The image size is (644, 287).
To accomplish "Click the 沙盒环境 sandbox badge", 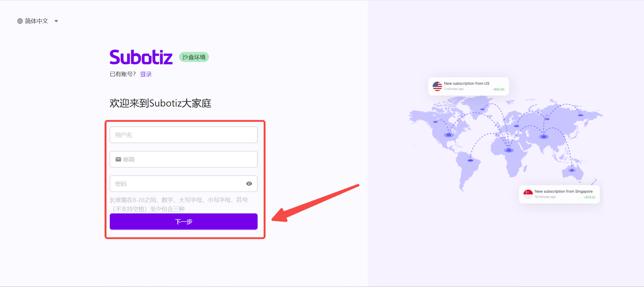I will [x=194, y=57].
